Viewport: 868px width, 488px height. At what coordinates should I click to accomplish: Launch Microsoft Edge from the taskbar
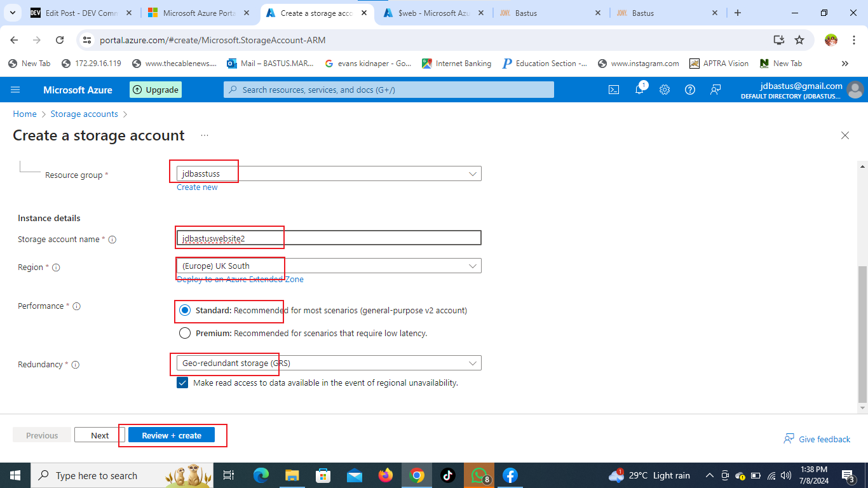pos(261,475)
